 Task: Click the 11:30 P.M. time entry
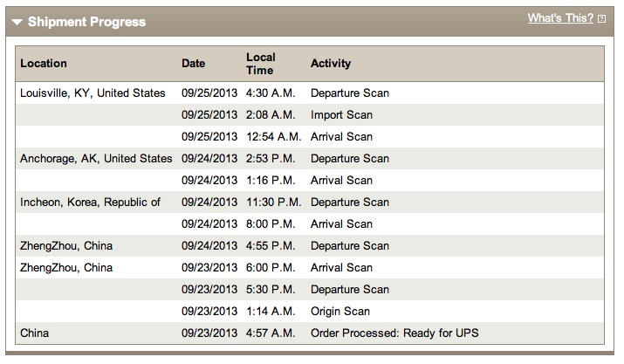273,203
